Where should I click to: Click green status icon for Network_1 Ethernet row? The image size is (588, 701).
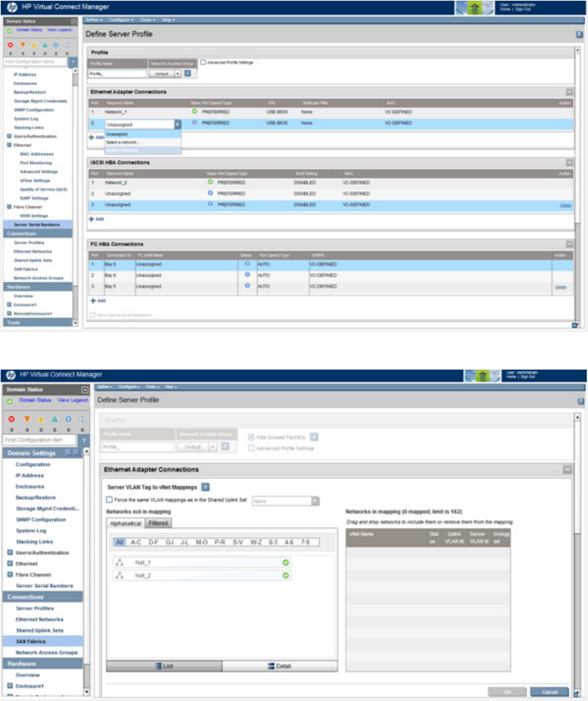point(195,111)
